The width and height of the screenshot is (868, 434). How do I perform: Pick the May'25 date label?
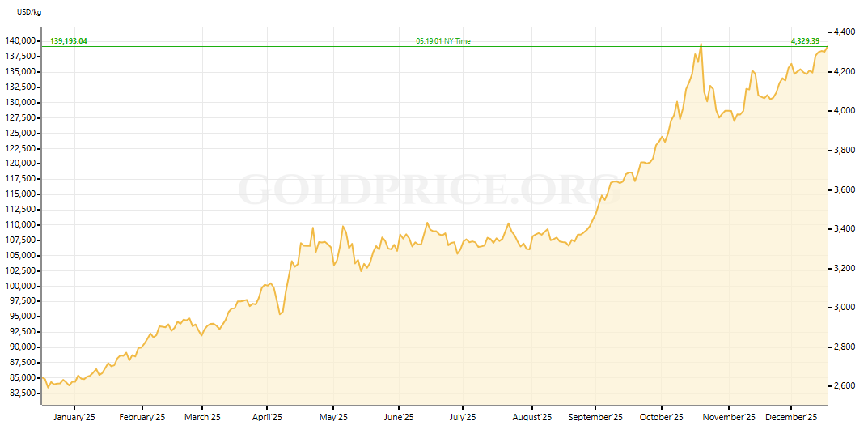tap(334, 417)
